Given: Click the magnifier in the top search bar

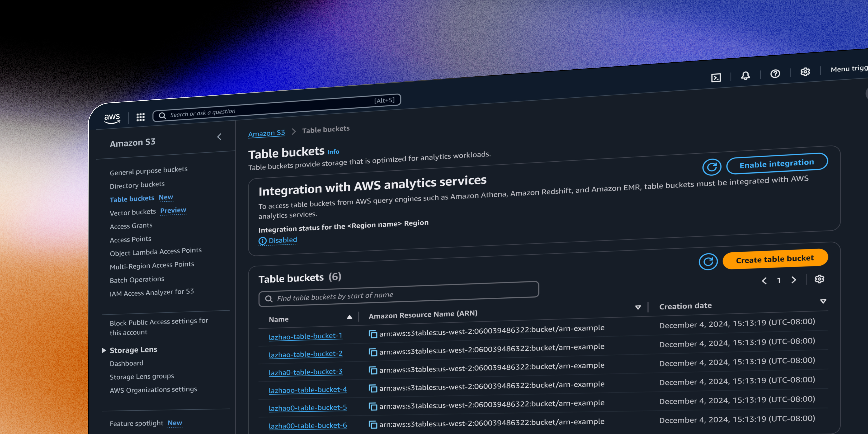Looking at the screenshot, I should (163, 116).
